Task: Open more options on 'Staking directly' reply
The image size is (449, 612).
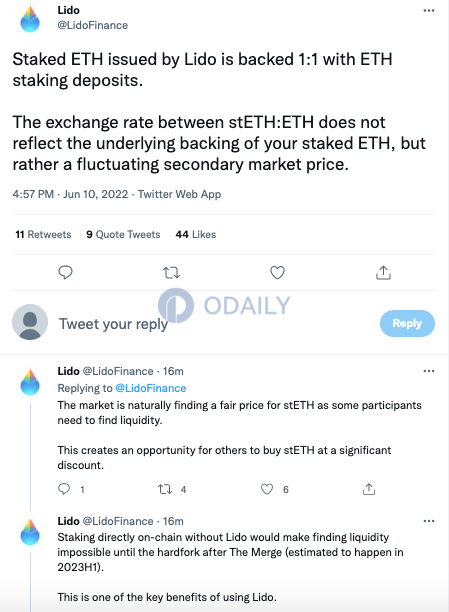Action: [x=429, y=521]
